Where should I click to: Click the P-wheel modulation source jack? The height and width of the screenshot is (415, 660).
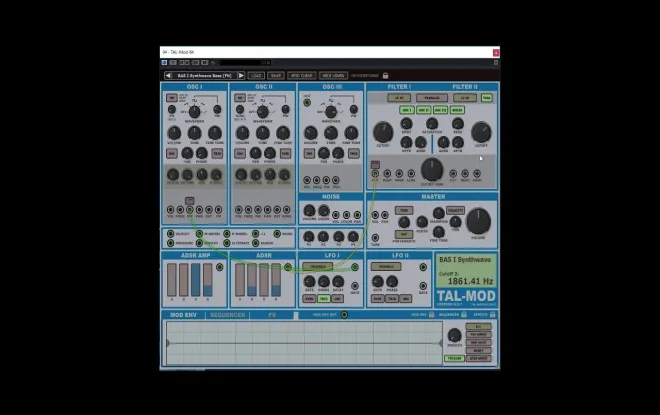pos(227,234)
